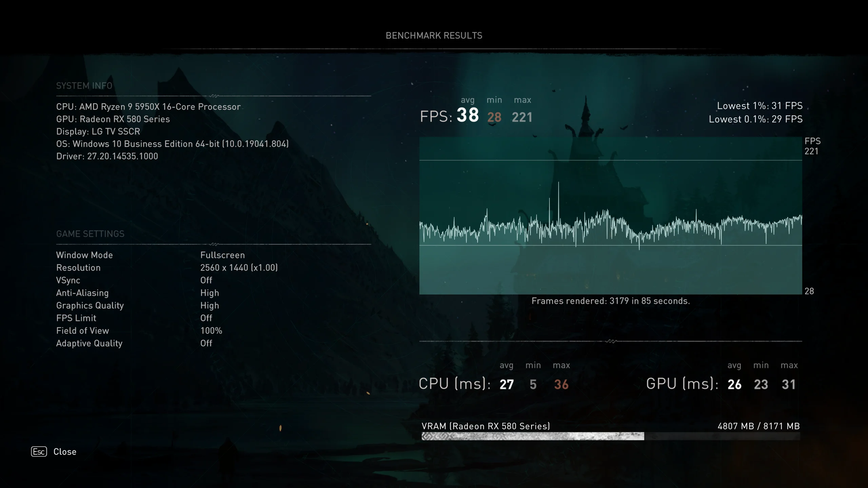
Task: Click the CPU minimum value 5
Action: point(533,385)
